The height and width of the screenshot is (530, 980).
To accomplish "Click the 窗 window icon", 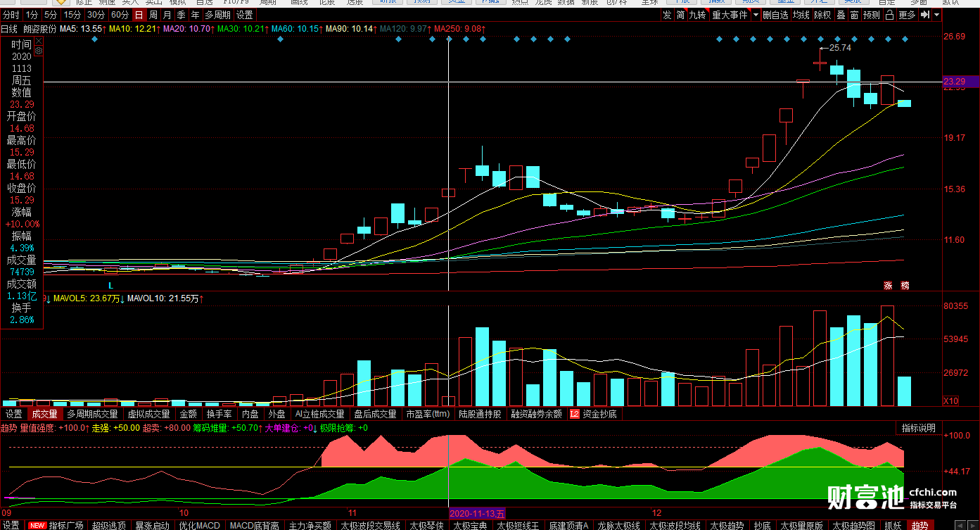I will (853, 15).
